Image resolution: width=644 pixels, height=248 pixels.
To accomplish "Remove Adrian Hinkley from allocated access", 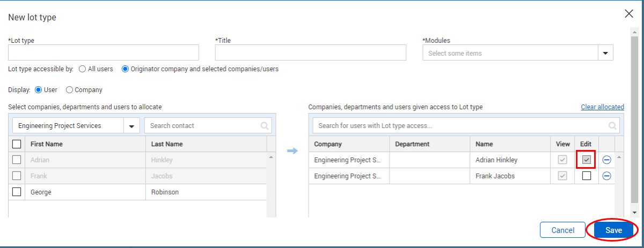I will [x=607, y=160].
